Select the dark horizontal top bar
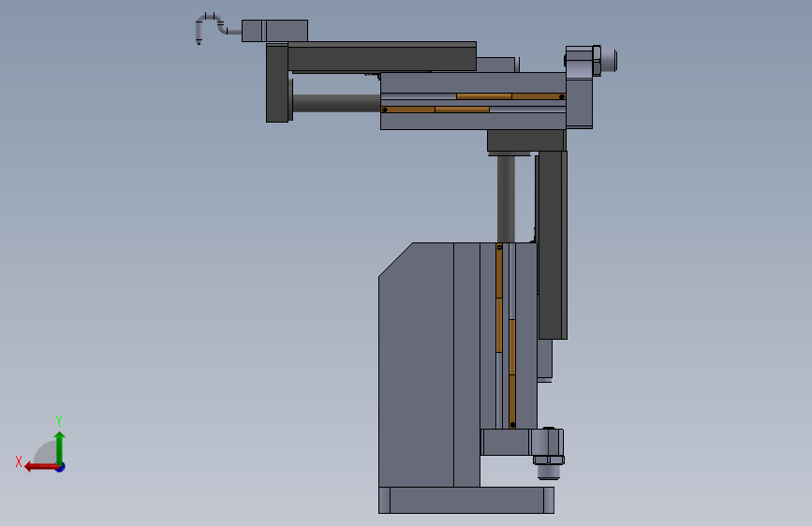The image size is (812, 526). (382, 56)
